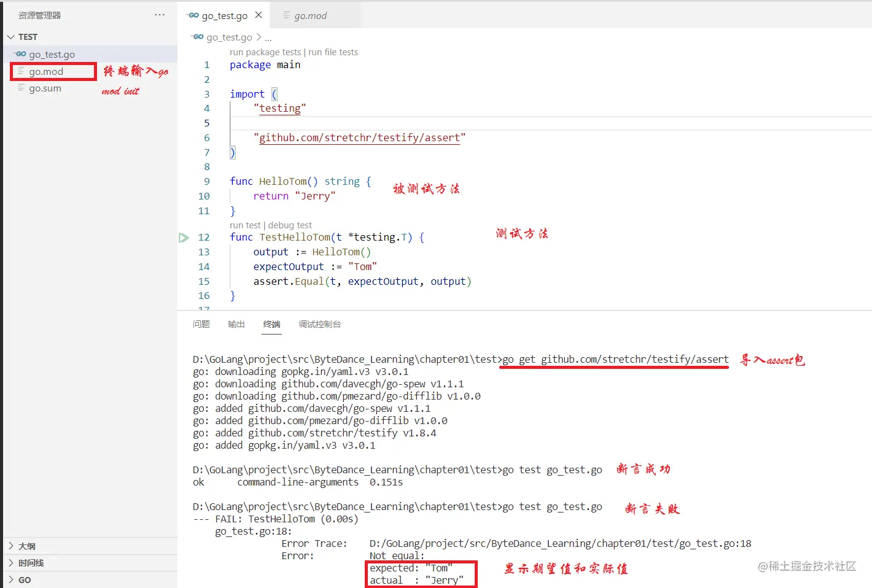Click the file icon next to go.sum
Viewport: 872px width, 588px height.
pyautogui.click(x=21, y=88)
